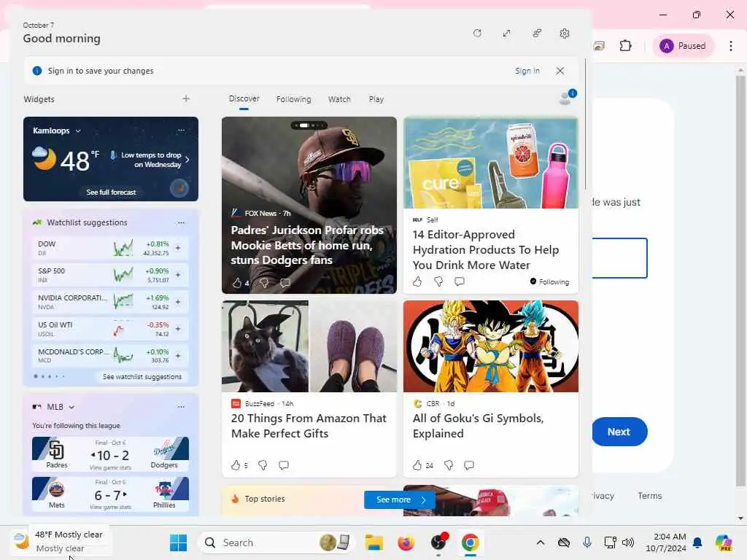Add NVIDIA Corporation to watchlist
Image resolution: width=747 pixels, height=560 pixels.
(178, 302)
